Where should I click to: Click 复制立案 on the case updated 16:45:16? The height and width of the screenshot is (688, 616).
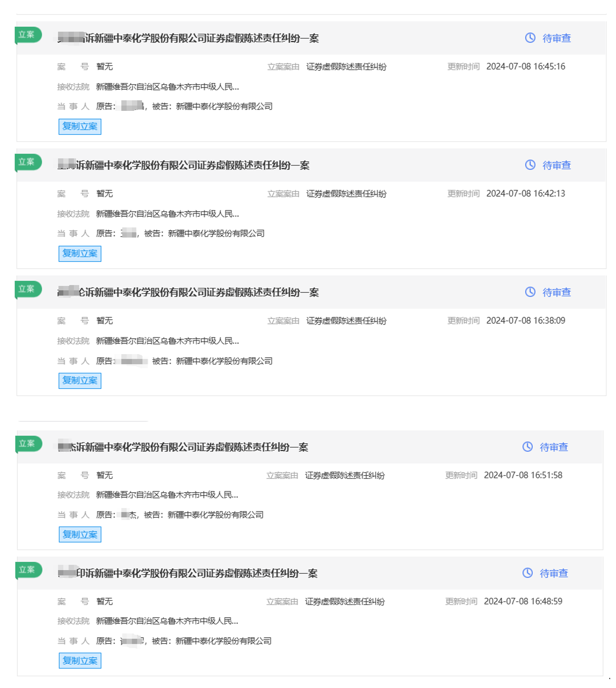80,126
